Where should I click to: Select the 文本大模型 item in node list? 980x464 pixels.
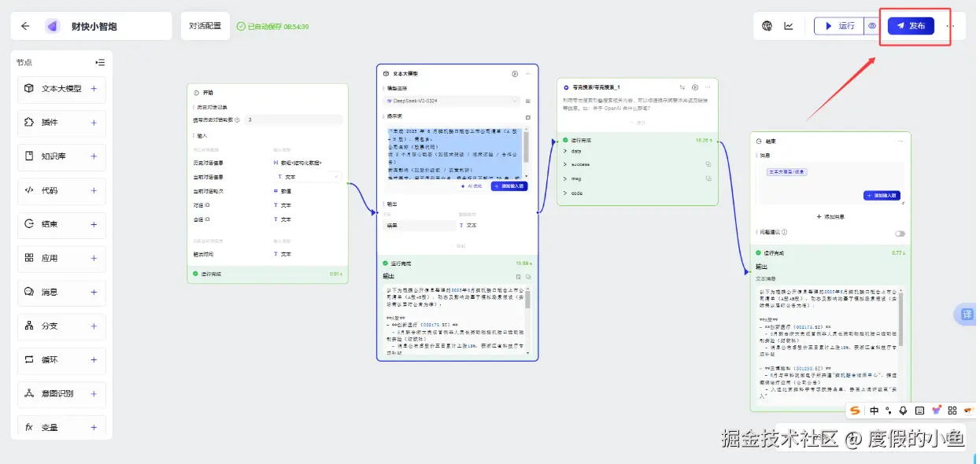click(x=61, y=89)
